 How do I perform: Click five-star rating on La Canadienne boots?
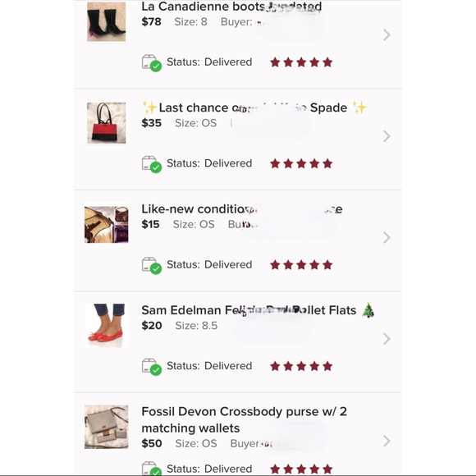click(301, 62)
